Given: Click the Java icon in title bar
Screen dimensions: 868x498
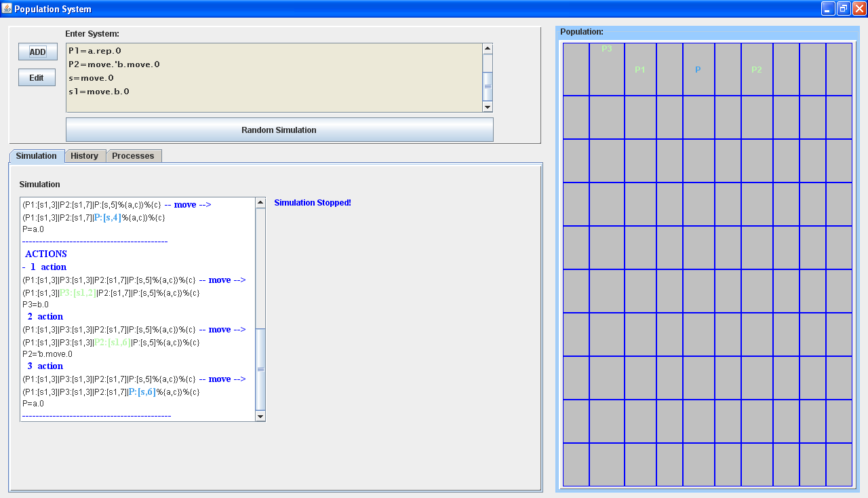Looking at the screenshot, I should [x=7, y=9].
